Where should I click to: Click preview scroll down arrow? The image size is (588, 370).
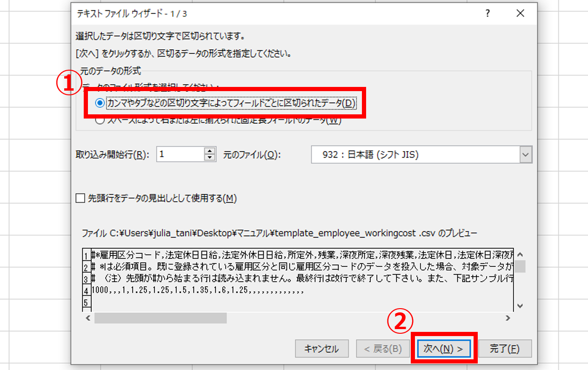pos(520,306)
